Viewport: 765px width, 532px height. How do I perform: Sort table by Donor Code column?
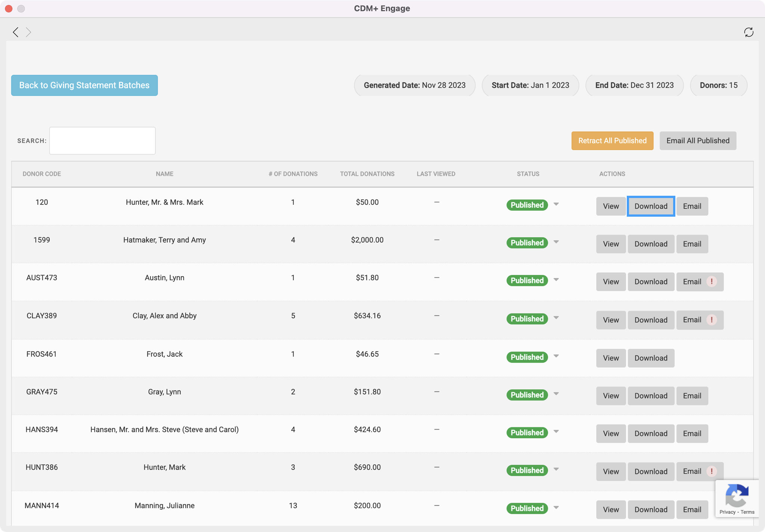(x=41, y=174)
